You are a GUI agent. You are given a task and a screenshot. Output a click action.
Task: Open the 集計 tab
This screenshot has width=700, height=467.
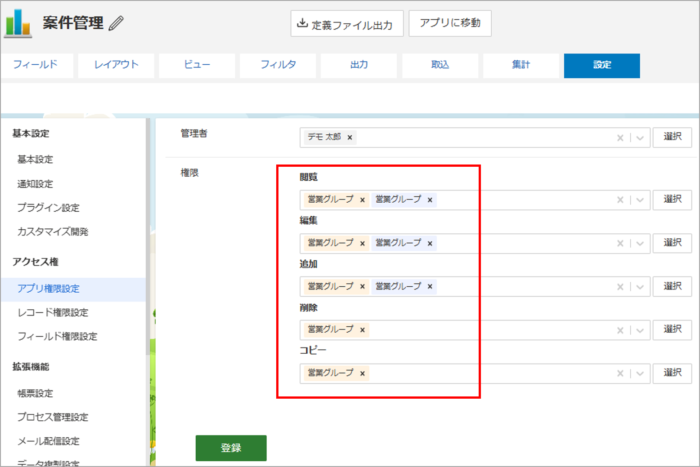(520, 65)
